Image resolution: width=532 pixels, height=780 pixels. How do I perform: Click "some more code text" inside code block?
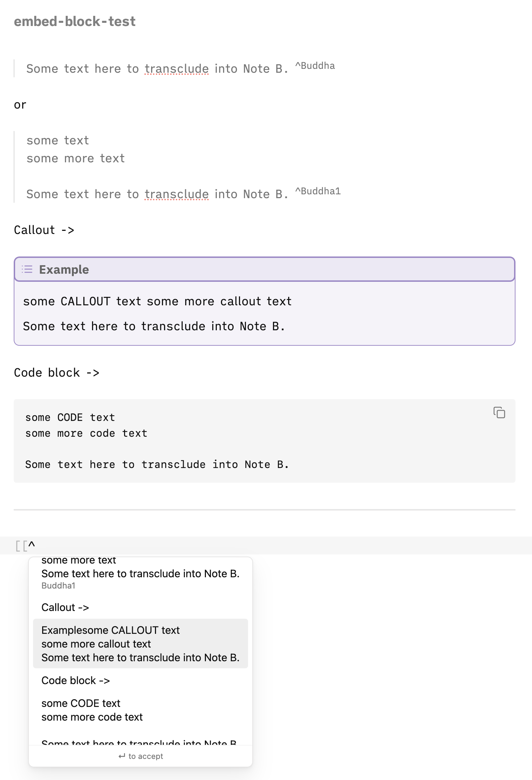(86, 433)
